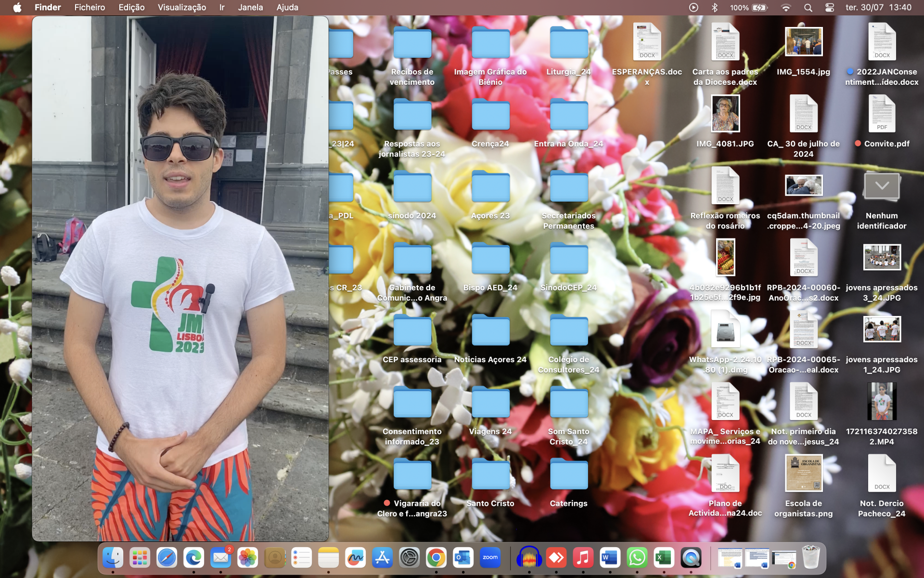The image size is (924, 578).
Task: Select the Entra na Onda_24 folder
Action: (569, 114)
